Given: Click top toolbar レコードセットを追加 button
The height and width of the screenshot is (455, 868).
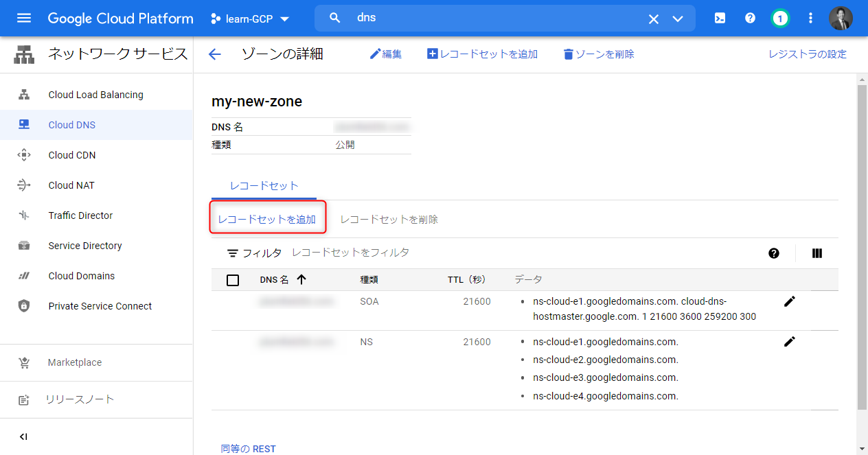Looking at the screenshot, I should point(482,54).
